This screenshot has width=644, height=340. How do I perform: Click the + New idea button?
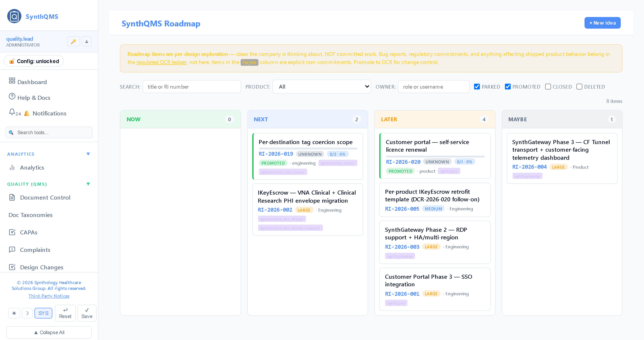pos(602,23)
